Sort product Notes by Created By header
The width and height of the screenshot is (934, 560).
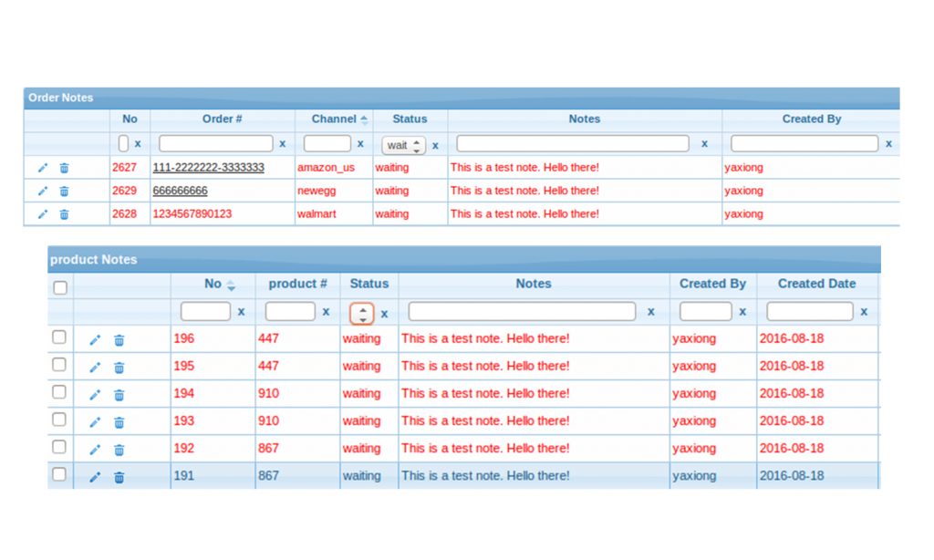click(713, 285)
